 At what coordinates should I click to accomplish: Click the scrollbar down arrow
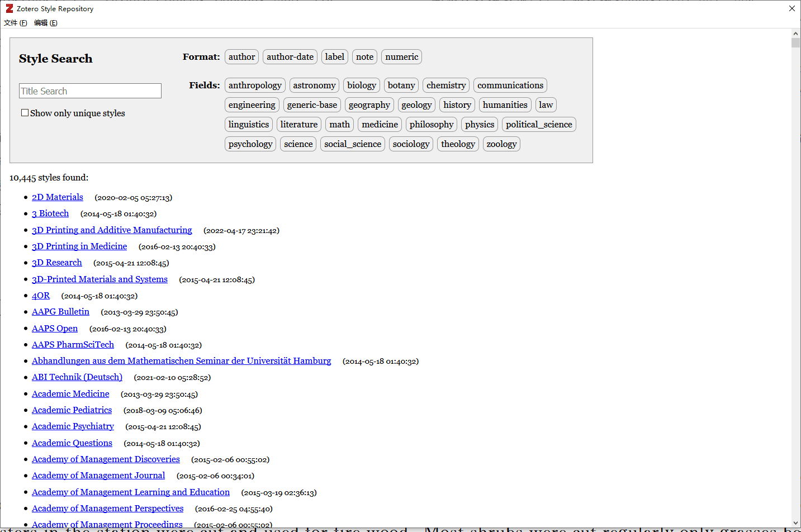click(x=795, y=522)
